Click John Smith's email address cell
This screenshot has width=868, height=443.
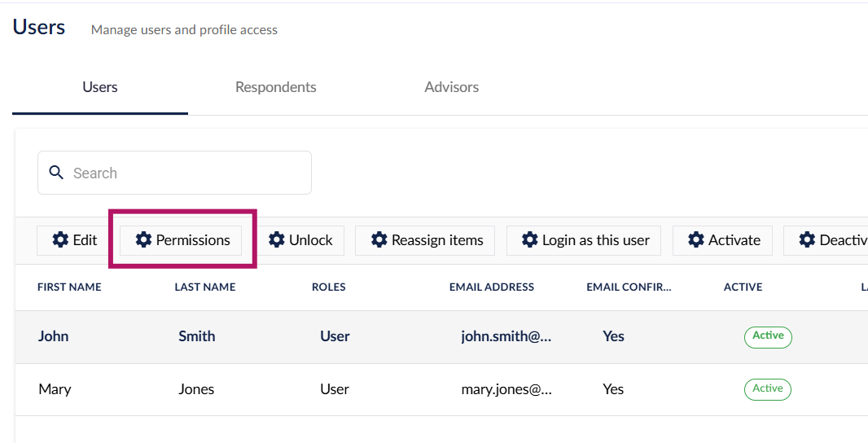pyautogui.click(x=506, y=336)
